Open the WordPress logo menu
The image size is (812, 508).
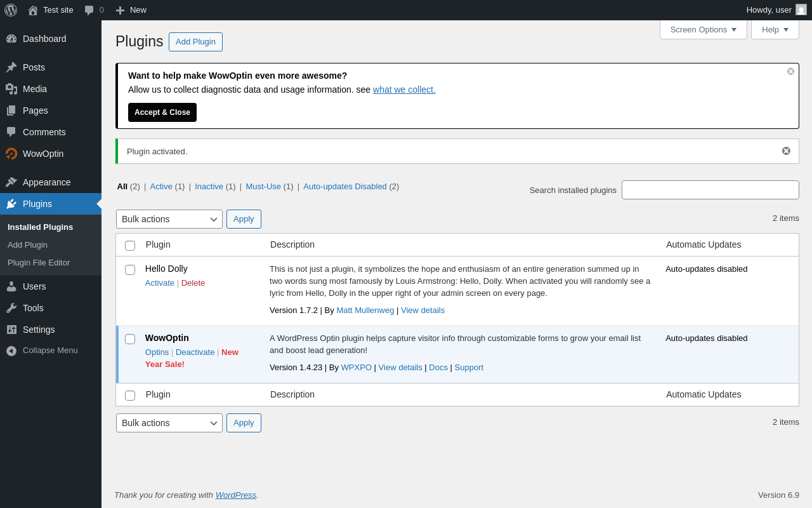click(11, 10)
